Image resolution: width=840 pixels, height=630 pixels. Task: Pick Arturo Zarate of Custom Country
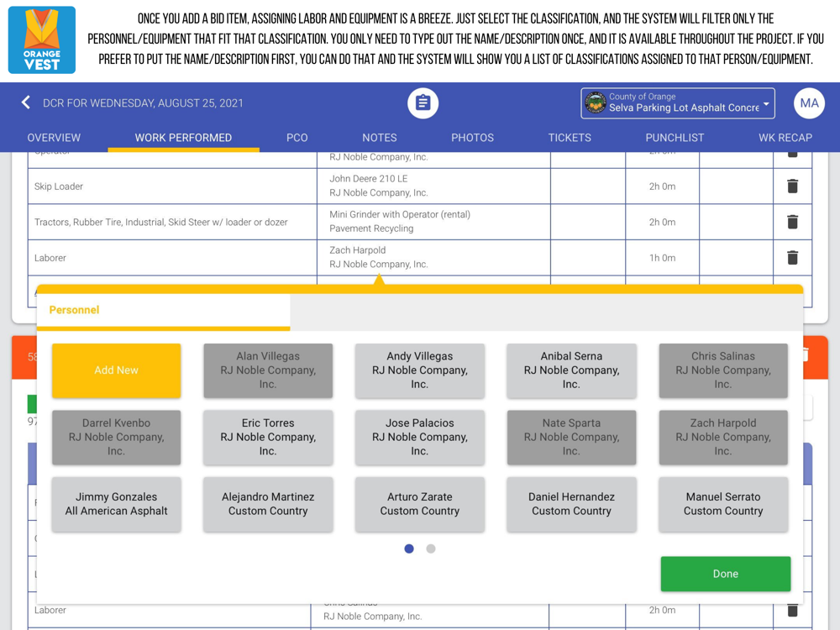419,504
